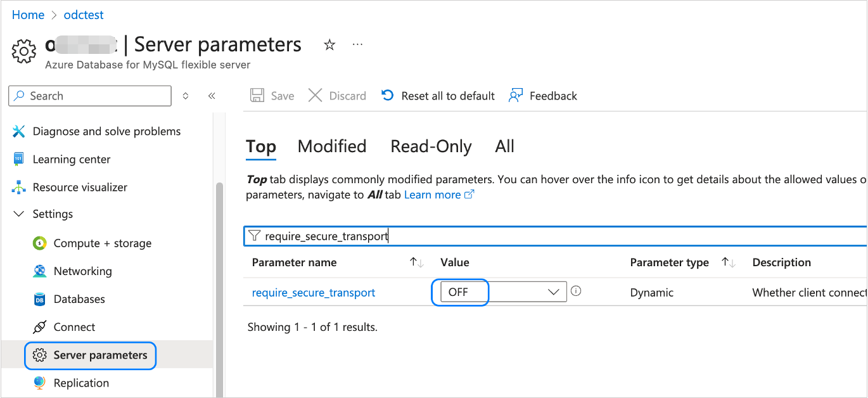Open Diagnose and solve problems
The image size is (868, 398).
click(x=106, y=132)
